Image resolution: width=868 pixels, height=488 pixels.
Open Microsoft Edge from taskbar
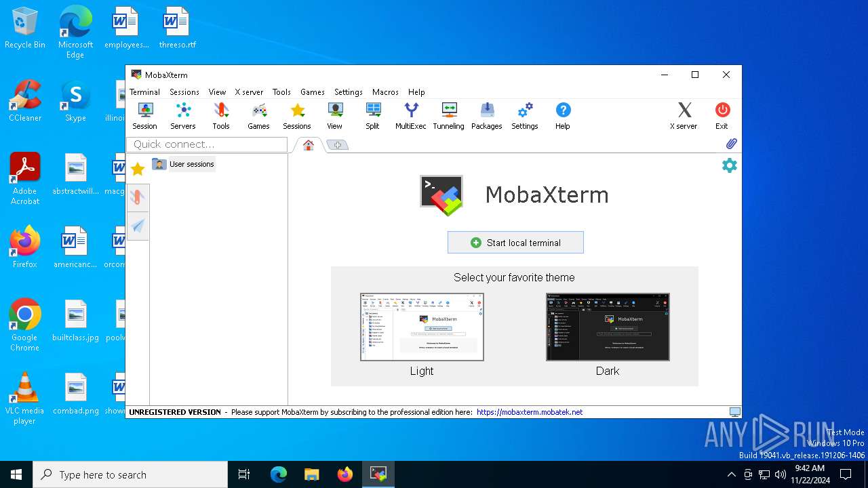[x=279, y=474]
